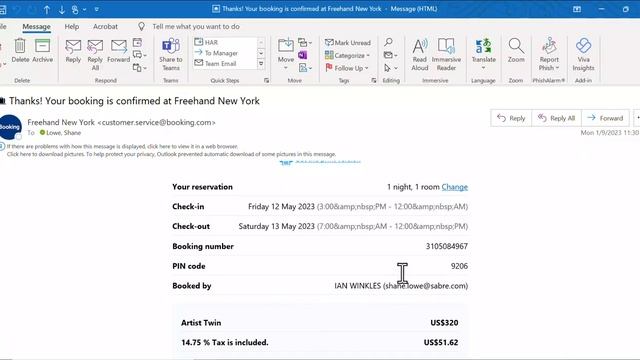Screen dimensions: 640x360
Task: Delete this email with the Delete icon
Action: point(20,51)
